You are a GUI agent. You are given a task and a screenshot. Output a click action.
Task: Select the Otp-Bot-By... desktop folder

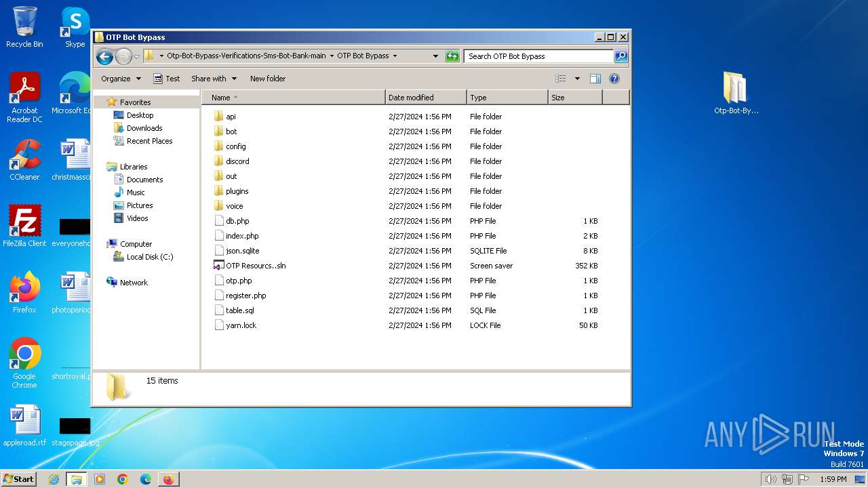coord(736,93)
